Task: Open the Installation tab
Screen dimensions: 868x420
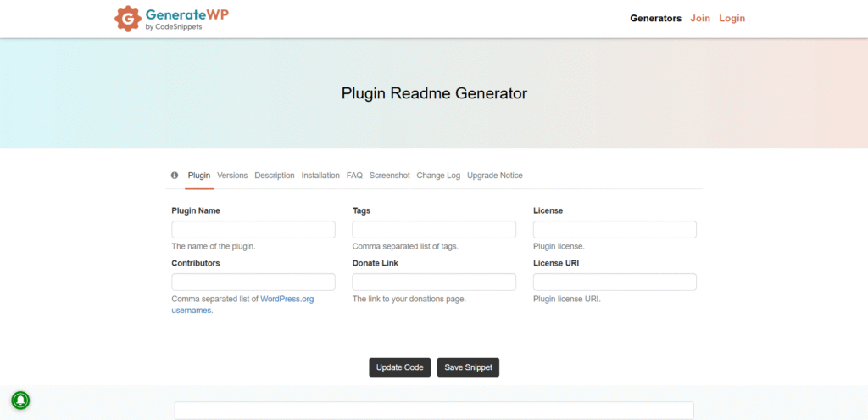Action: tap(320, 176)
